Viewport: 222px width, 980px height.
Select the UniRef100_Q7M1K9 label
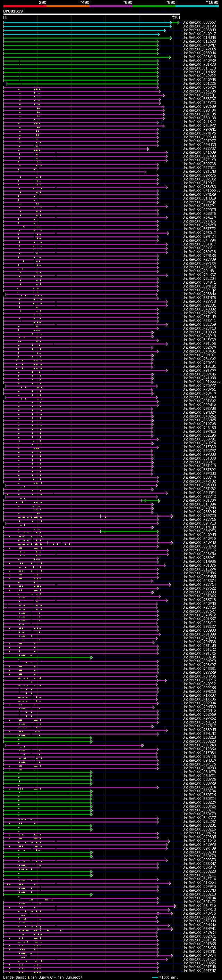(199, 194)
